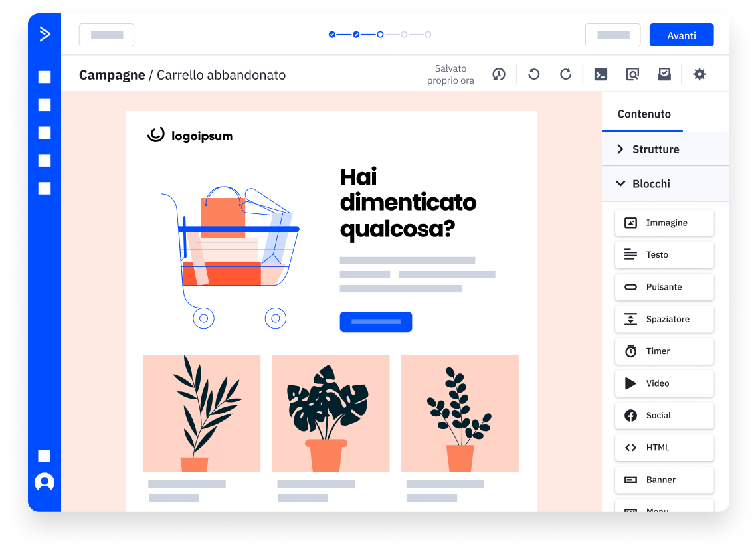This screenshot has width=756, height=552.
Task: Open the user profile avatar icon
Action: (x=45, y=482)
